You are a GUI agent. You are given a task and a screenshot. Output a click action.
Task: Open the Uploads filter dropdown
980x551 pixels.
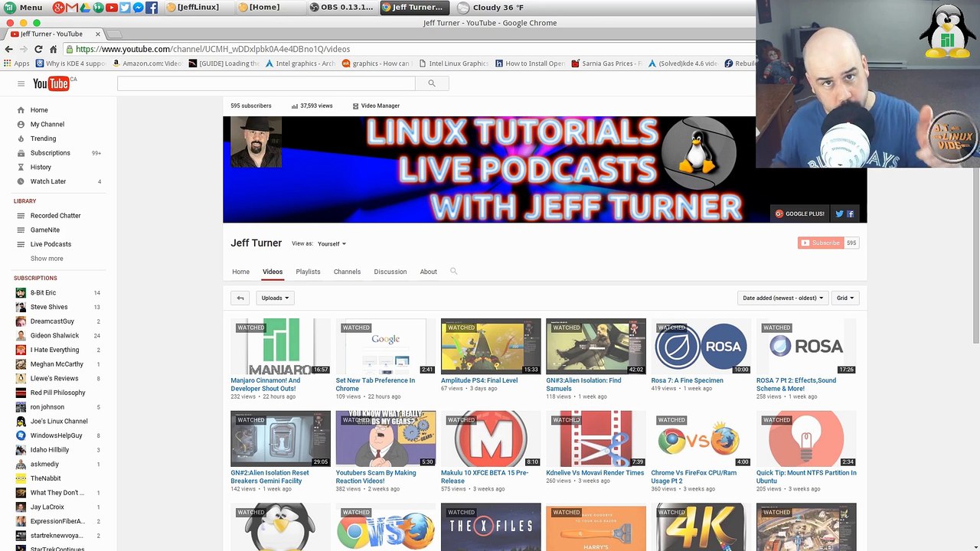275,298
